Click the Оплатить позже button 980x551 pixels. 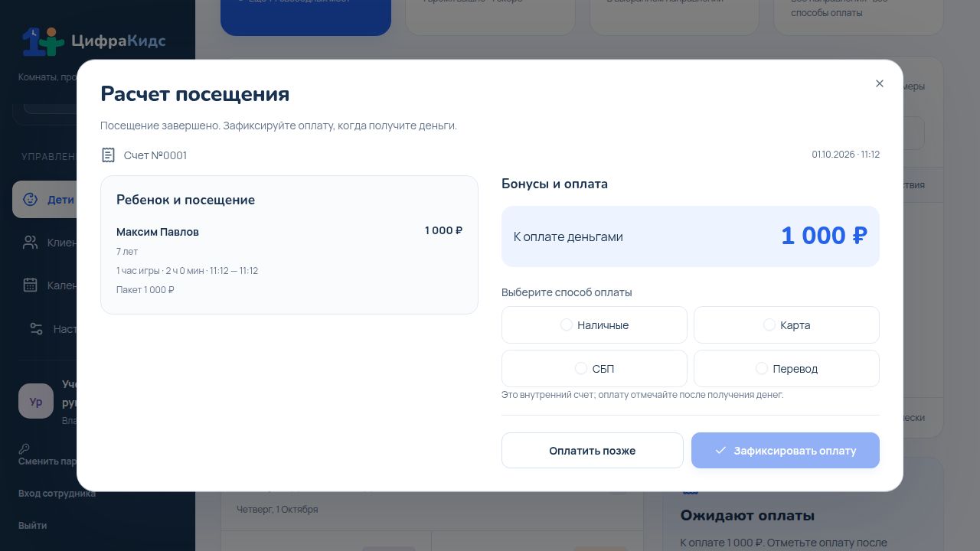592,451
